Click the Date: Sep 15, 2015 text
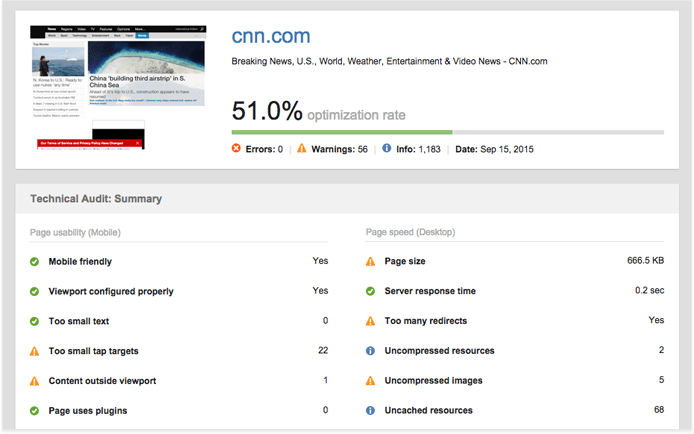This screenshot has height=434, width=694. click(x=494, y=149)
